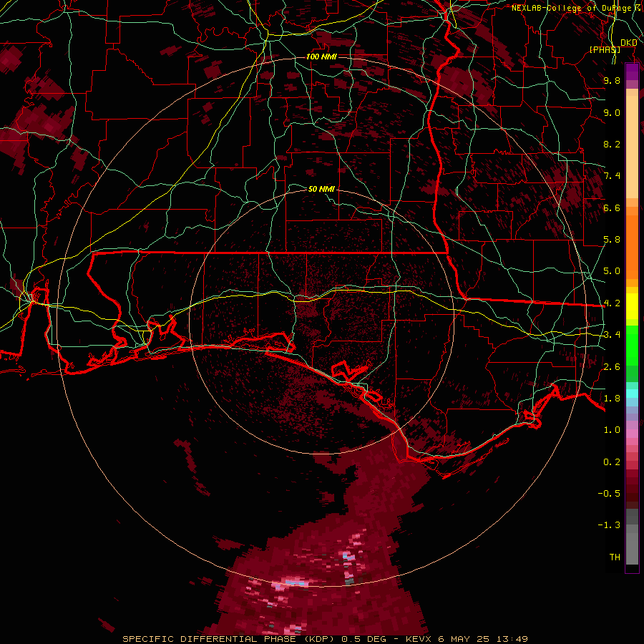644x644 pixels.
Task: Click the 9.8 value on color scale
Action: [612, 80]
